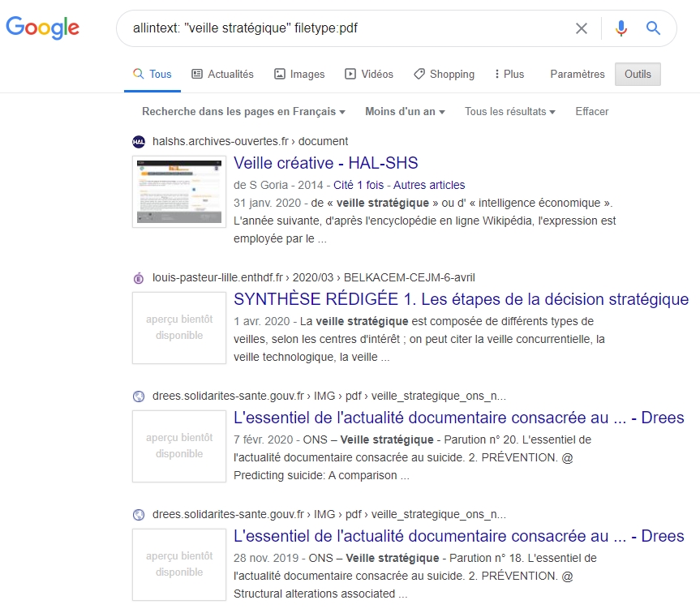
Task: Open the Drees result dated 28 nov. 2019
Action: coord(458,536)
